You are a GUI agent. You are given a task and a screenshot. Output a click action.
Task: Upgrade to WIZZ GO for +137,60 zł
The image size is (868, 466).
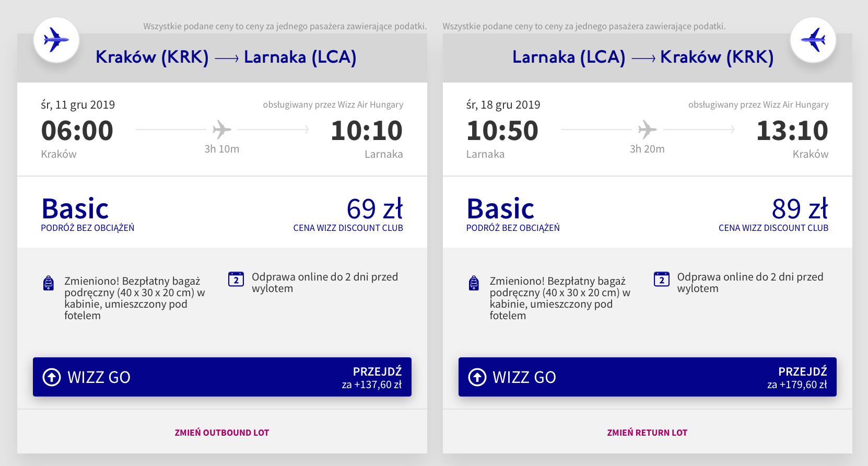222,377
